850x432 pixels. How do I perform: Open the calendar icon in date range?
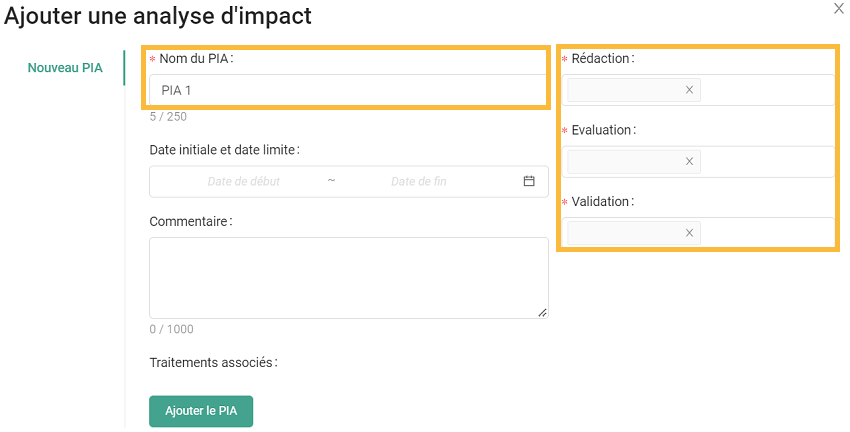[529, 181]
